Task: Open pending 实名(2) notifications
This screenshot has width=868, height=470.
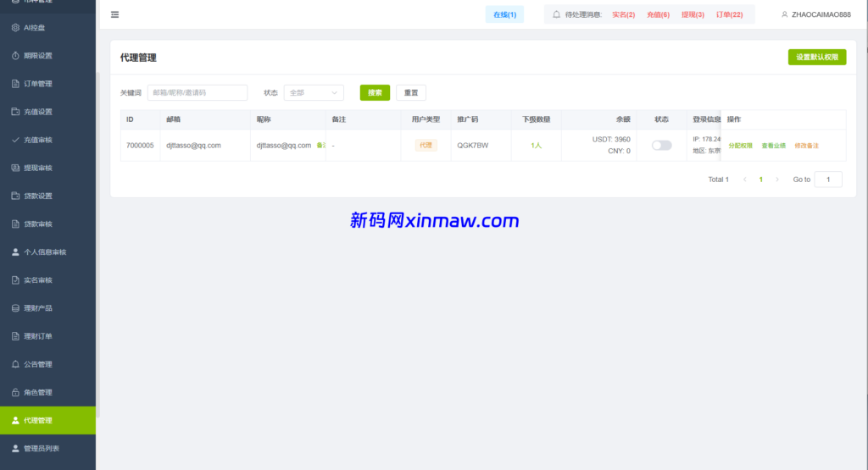Action: [x=623, y=14]
